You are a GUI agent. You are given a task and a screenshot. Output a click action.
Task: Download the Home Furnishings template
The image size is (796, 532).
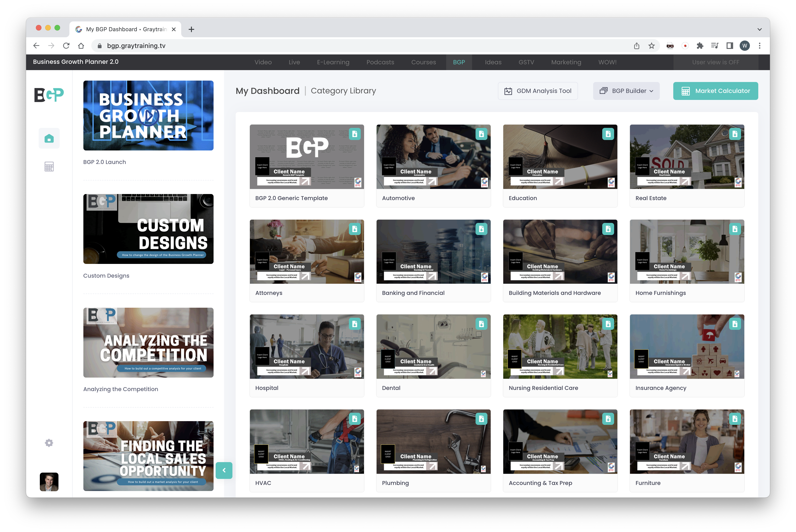pyautogui.click(x=735, y=229)
